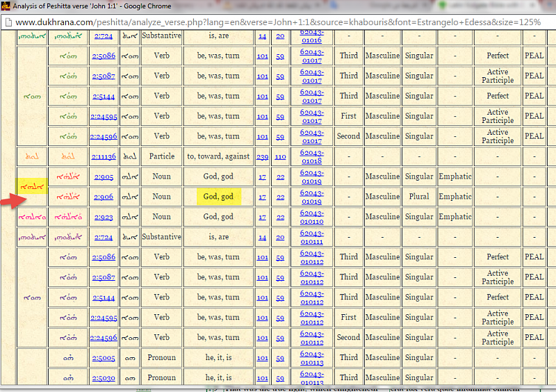Click the 101 link in the 2:5005 row
The image size is (556, 392).
[x=263, y=358]
